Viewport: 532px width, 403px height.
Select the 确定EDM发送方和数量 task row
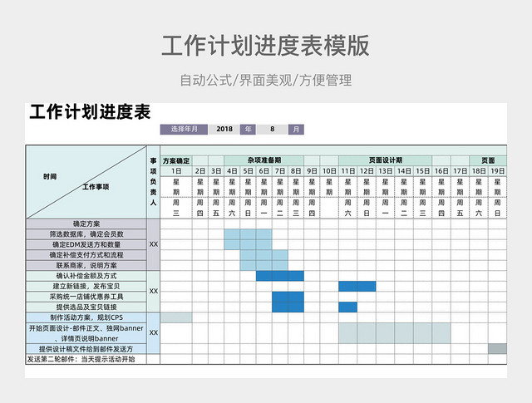tap(86, 244)
